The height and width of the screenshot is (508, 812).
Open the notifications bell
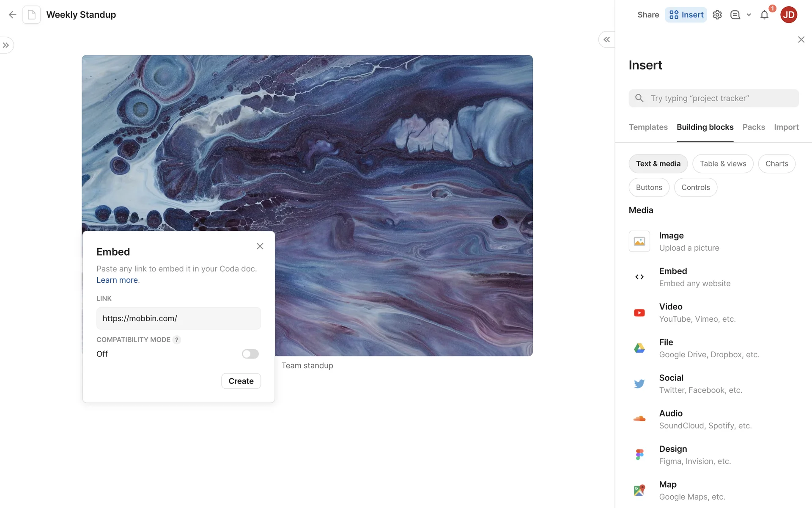coord(764,15)
